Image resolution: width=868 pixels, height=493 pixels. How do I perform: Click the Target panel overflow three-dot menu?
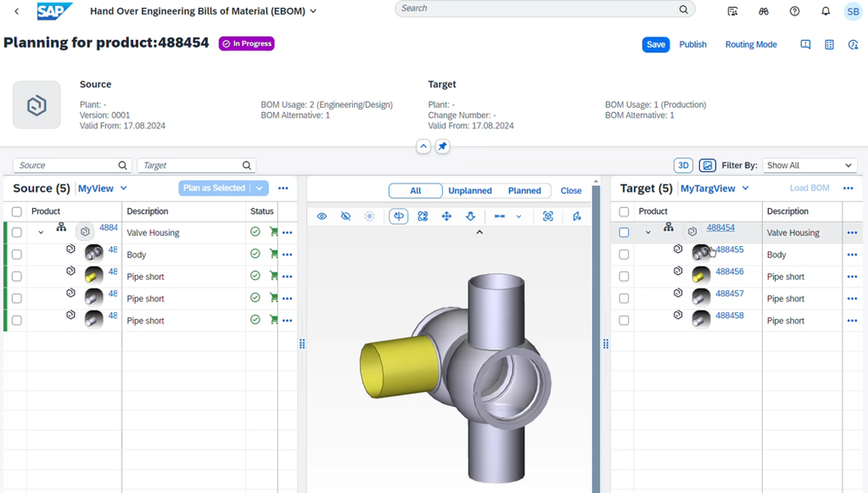[848, 188]
